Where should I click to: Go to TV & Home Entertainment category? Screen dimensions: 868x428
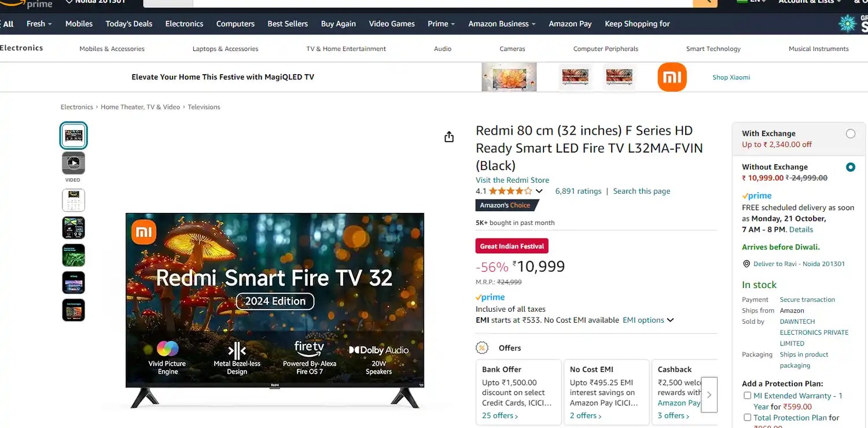346,49
